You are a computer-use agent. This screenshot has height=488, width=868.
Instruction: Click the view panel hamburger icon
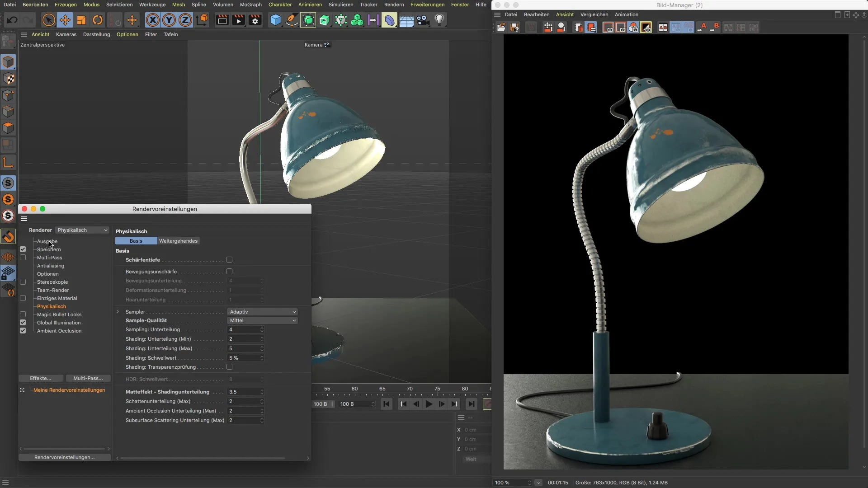(24, 34)
